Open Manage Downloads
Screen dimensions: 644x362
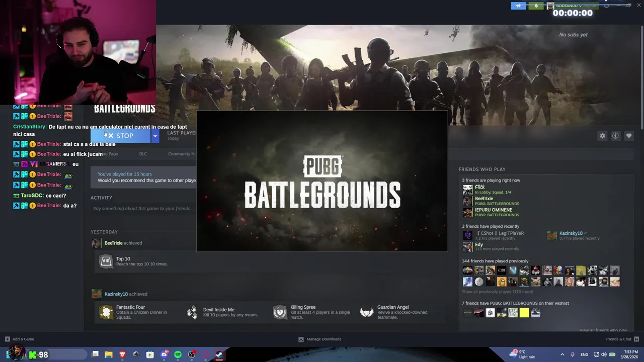click(x=320, y=339)
